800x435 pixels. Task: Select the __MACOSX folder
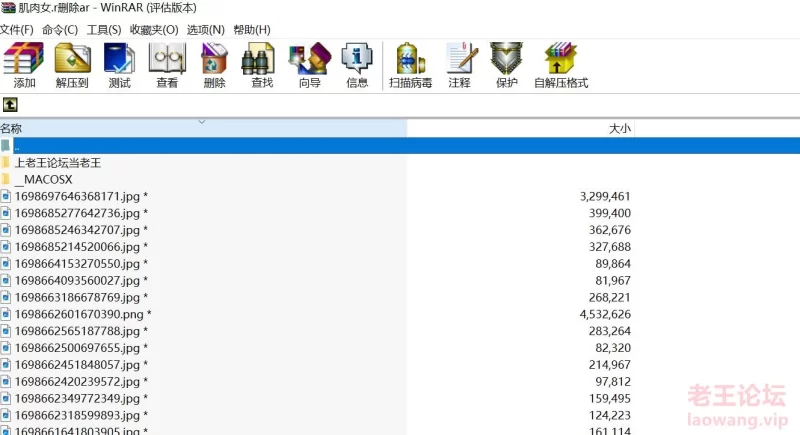pyautogui.click(x=43, y=180)
